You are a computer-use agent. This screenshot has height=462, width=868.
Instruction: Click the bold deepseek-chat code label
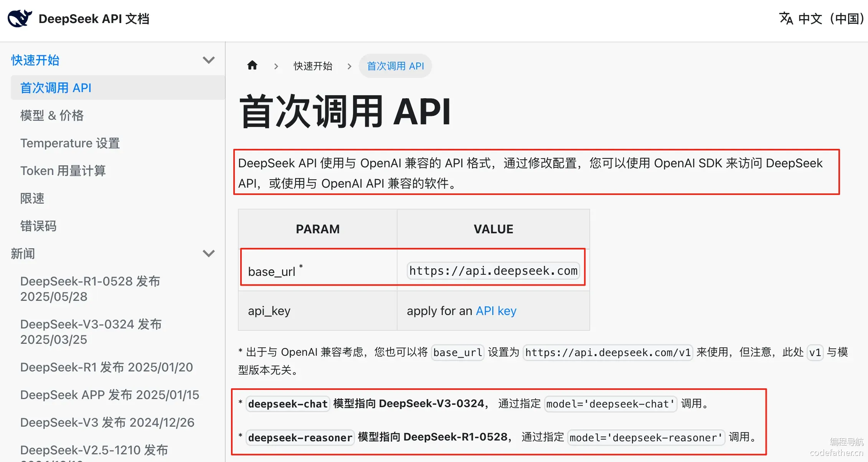288,404
